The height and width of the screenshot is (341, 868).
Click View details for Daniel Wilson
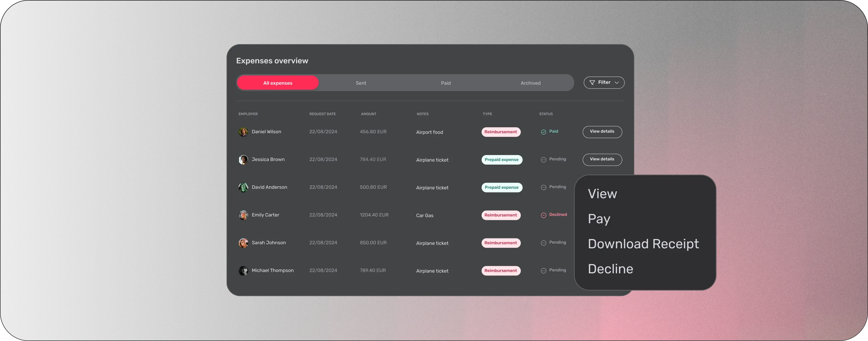click(602, 132)
